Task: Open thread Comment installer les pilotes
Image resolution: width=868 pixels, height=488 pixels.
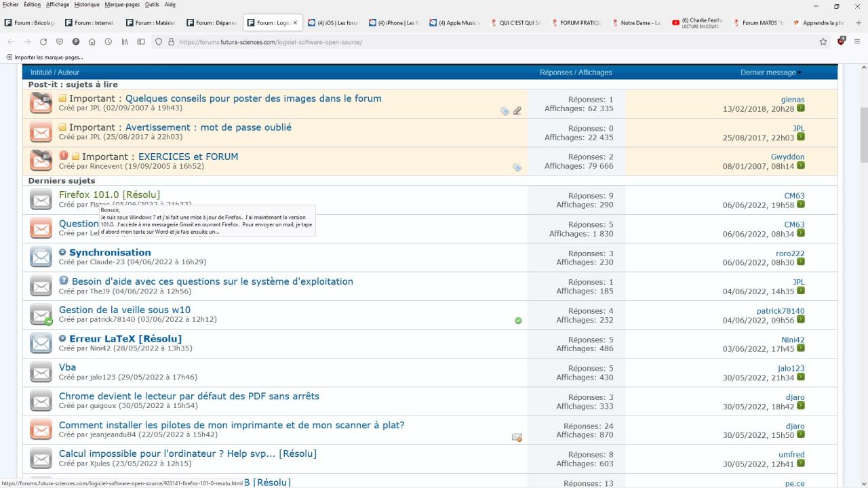Action: (x=231, y=426)
